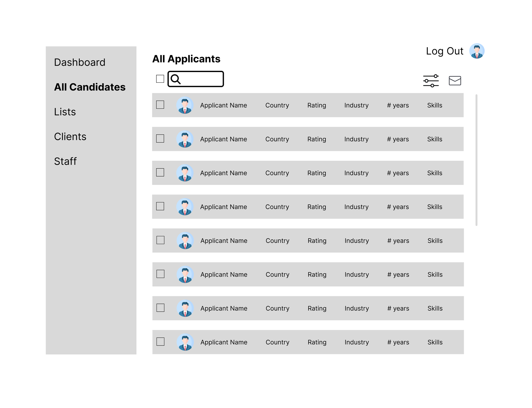Click the search magnifier icon
The image size is (532, 408).
176,79
